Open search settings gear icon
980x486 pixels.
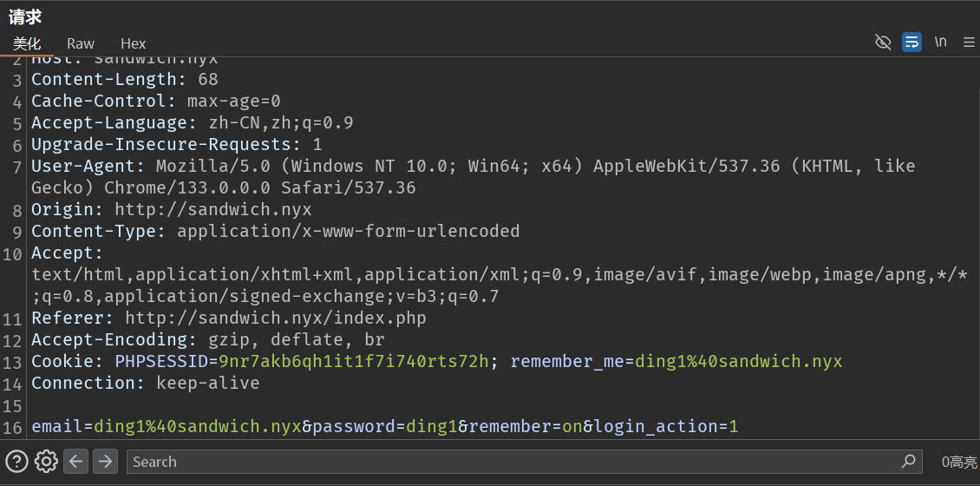[46, 461]
